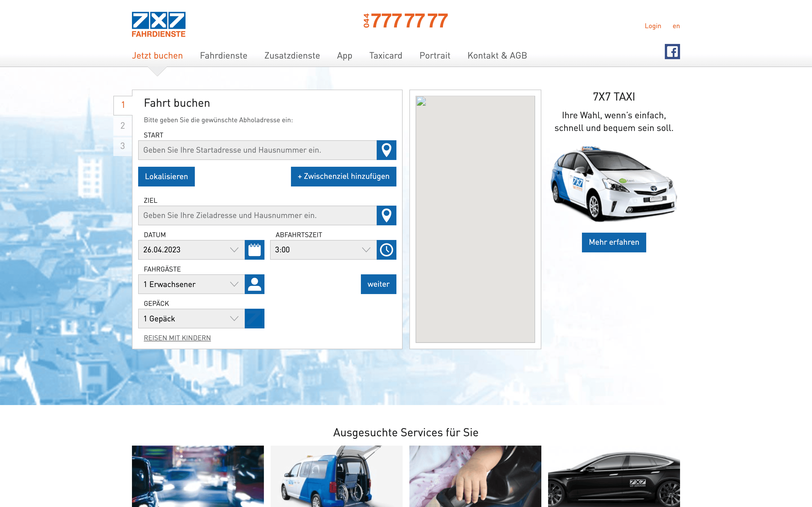Expand the Datum dropdown showing 26.04.2023
Screen dimensions: 812x507
click(x=191, y=250)
